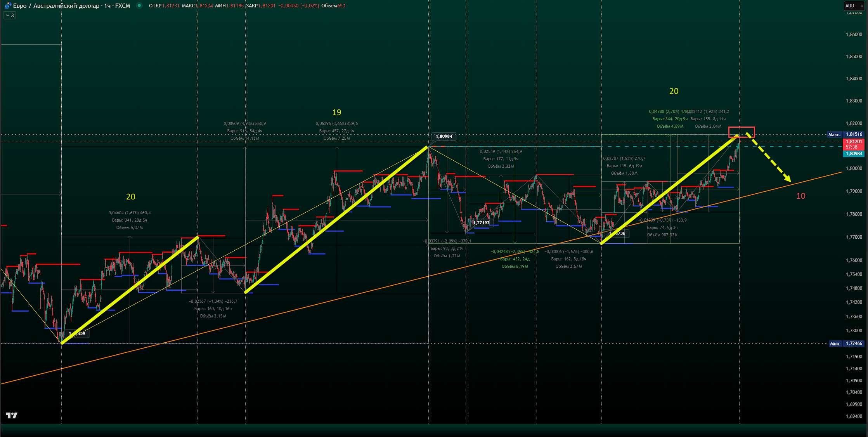Select the red text annotation 10

[x=800, y=196]
